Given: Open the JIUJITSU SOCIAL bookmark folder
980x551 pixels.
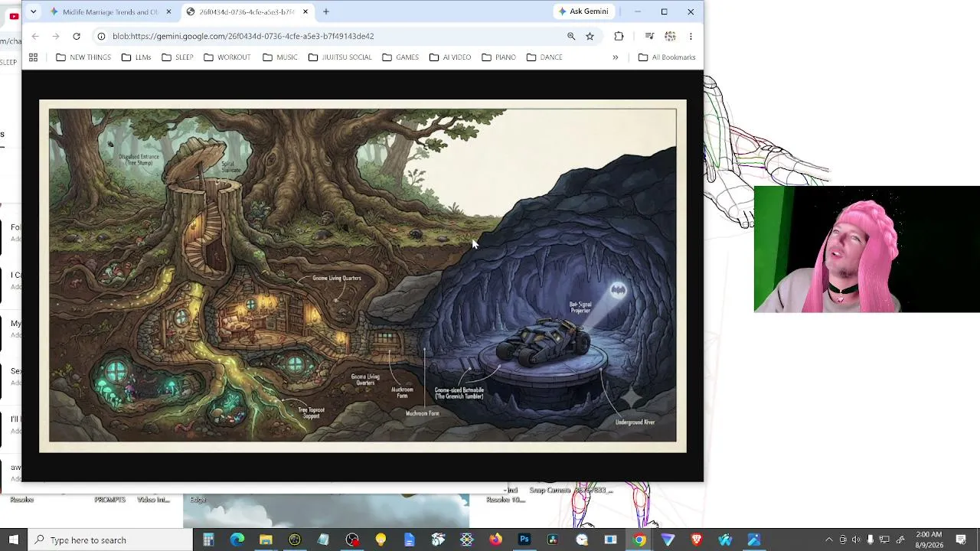Looking at the screenshot, I should [340, 57].
